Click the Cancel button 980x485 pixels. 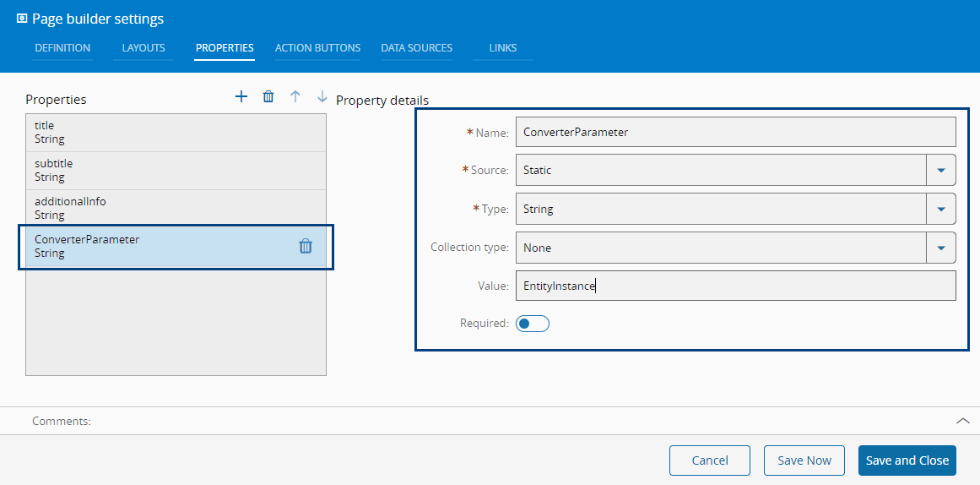[x=710, y=460]
